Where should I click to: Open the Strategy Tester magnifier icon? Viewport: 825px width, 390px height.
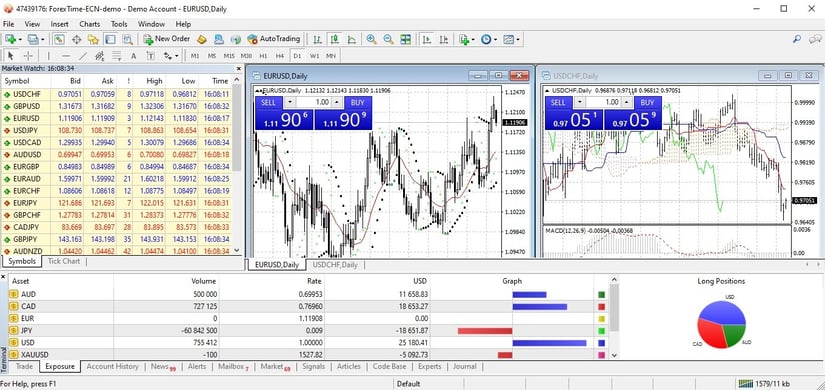pos(127,39)
